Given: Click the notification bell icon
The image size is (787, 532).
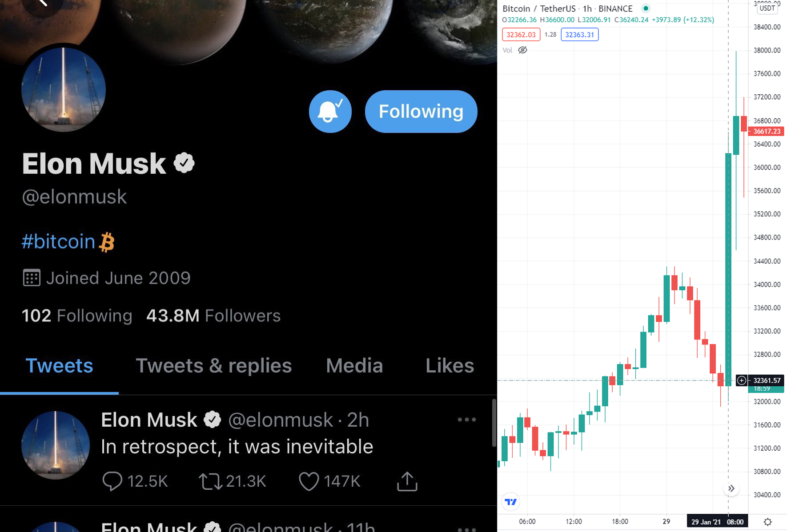Looking at the screenshot, I should [x=330, y=112].
